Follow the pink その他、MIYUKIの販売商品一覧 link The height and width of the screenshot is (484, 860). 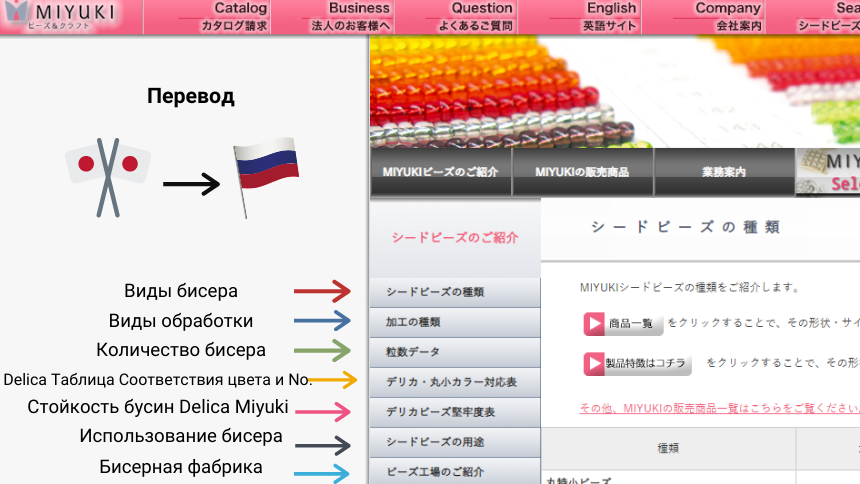720,408
